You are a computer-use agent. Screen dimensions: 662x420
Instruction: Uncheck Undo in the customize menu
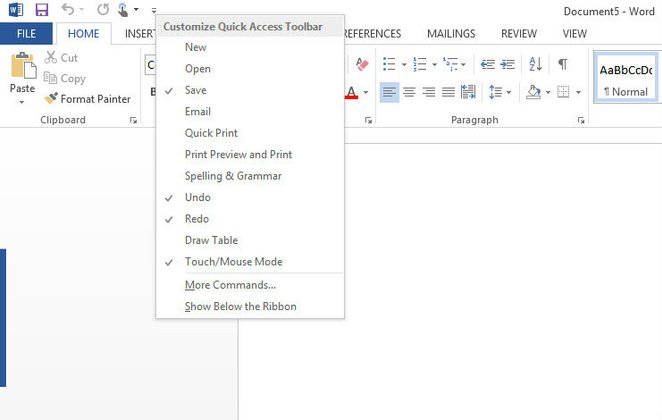(250, 198)
